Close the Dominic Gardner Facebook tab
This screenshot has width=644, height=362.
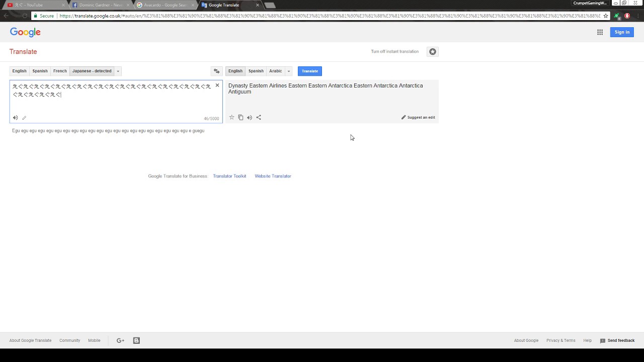[128, 5]
